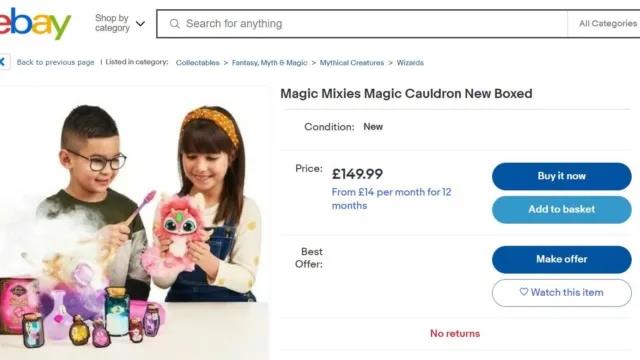Click Back to previous page link
This screenshot has width=640, height=360.
(x=56, y=62)
